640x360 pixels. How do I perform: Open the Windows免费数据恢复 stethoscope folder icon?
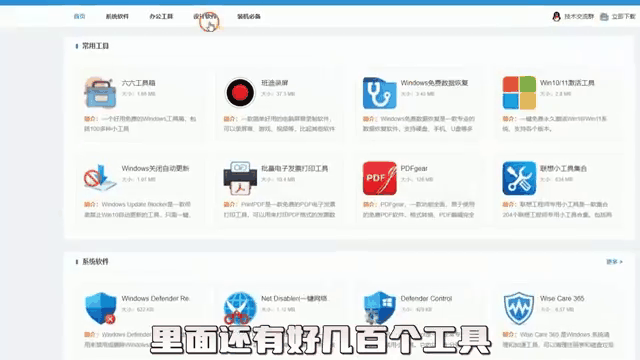click(x=380, y=93)
